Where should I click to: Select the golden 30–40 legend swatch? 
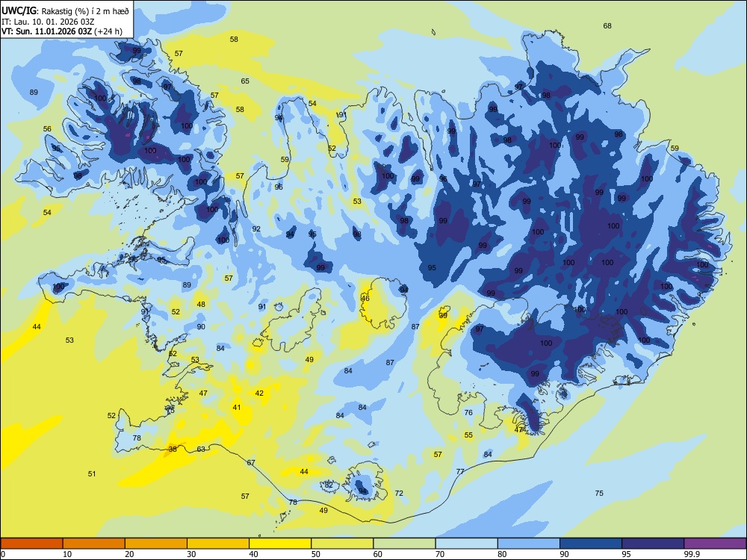pos(218,544)
